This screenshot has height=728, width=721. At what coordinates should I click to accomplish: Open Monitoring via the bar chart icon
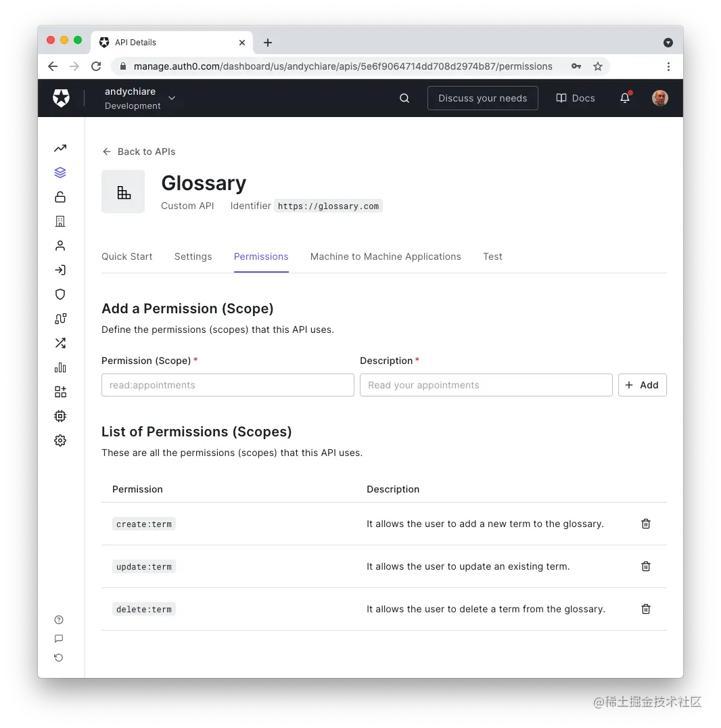(60, 367)
